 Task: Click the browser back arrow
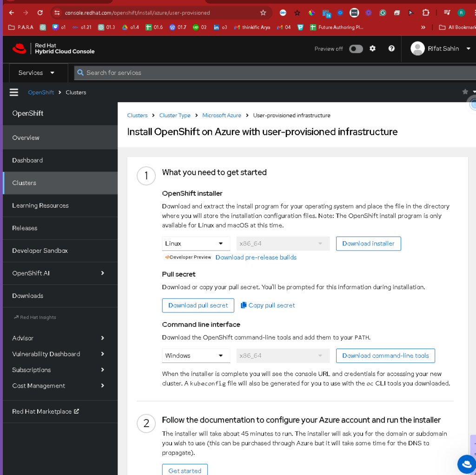[x=12, y=13]
